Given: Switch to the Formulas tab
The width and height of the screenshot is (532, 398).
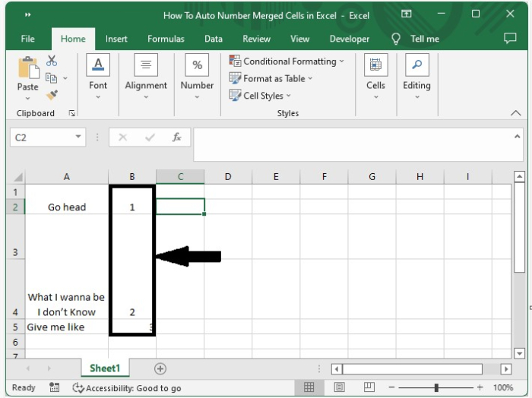Looking at the screenshot, I should pyautogui.click(x=166, y=39).
